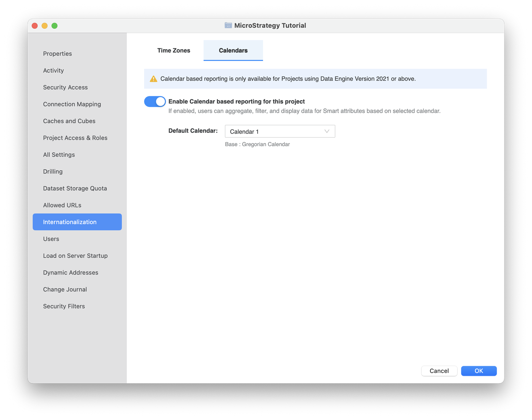Image resolution: width=532 pixels, height=420 pixels.
Task: Click the dropdown chevron beside Calendar 1
Action: pyautogui.click(x=327, y=131)
